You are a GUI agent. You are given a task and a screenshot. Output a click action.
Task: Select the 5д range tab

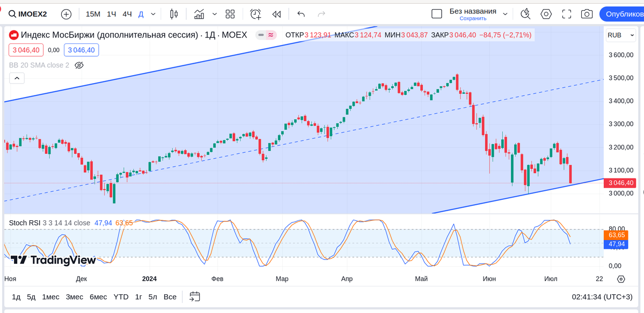point(31,296)
